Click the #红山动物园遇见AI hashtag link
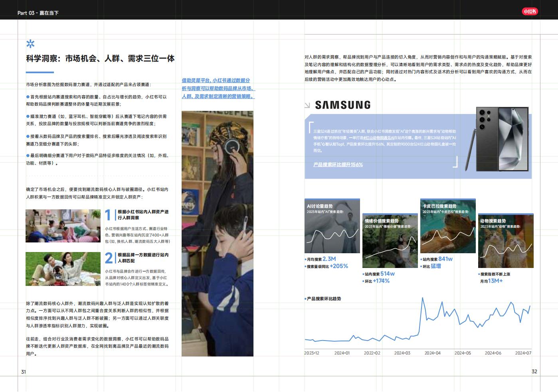 point(378,138)
